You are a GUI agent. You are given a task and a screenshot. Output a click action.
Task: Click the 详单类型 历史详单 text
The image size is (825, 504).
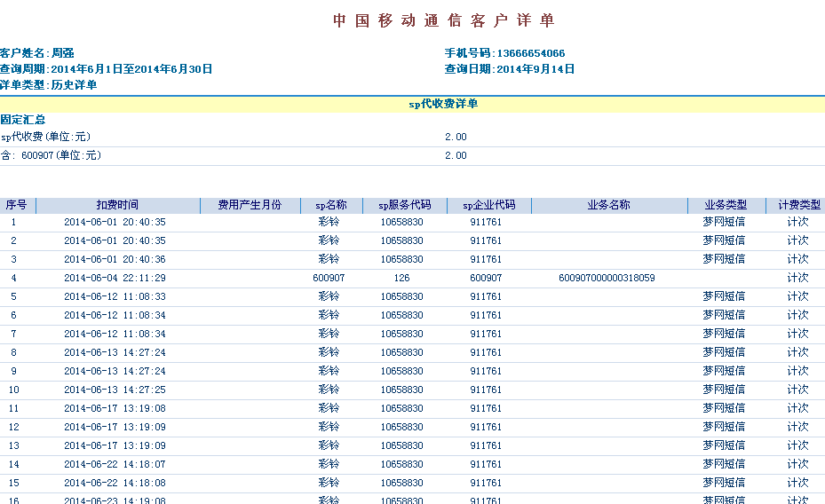49,84
